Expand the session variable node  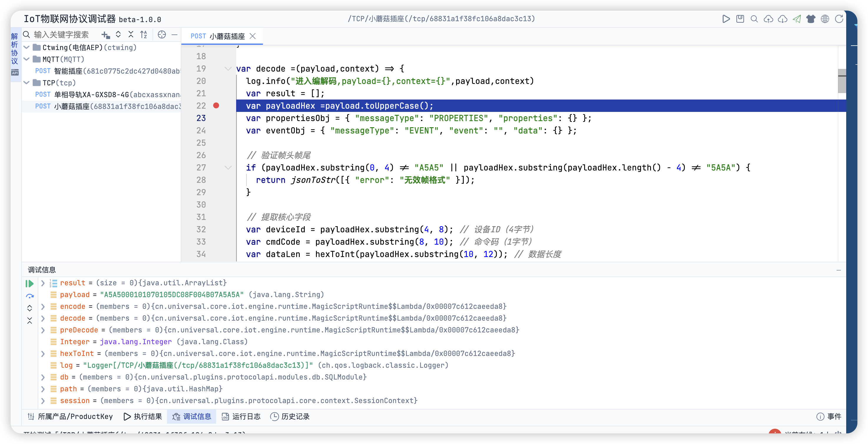[43, 400]
